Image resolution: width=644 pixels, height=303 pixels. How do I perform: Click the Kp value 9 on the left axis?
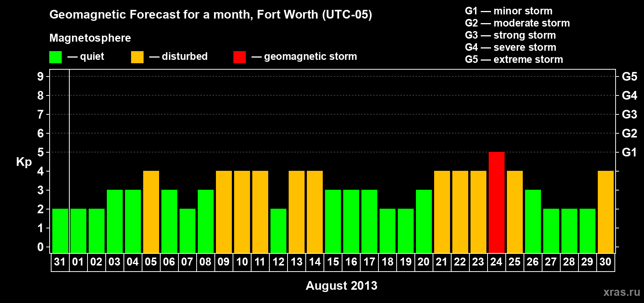click(x=41, y=77)
